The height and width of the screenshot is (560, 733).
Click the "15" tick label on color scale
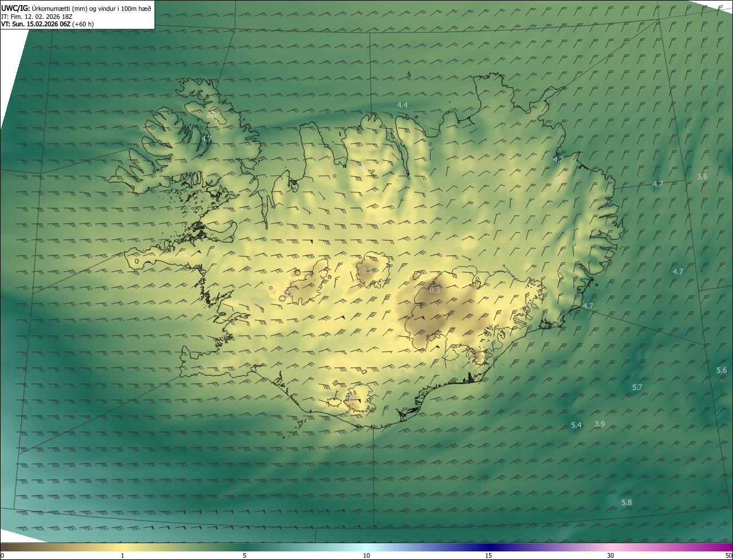pyautogui.click(x=488, y=556)
